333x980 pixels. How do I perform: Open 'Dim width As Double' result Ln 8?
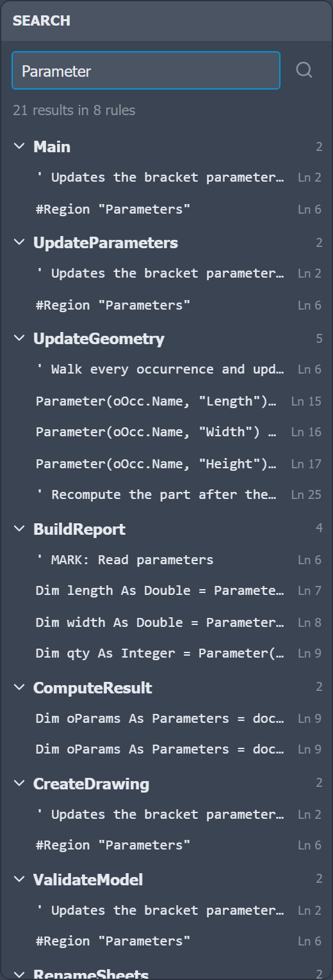coord(166,622)
